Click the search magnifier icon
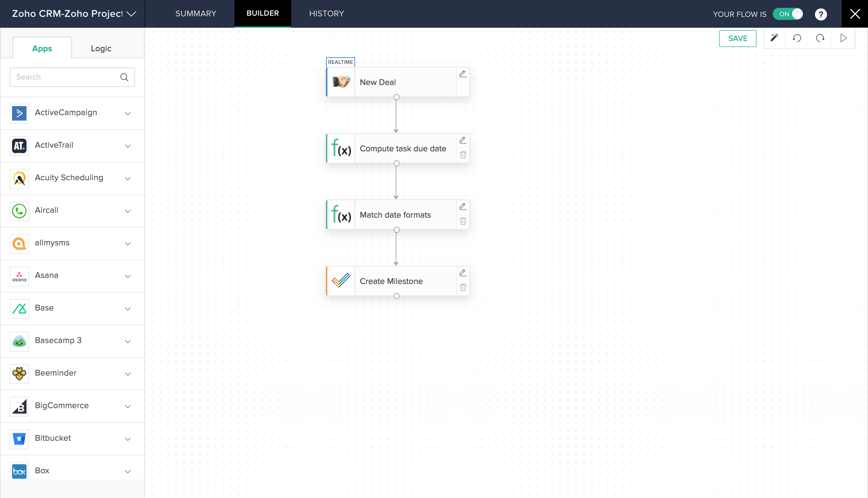The image size is (868, 498). coord(124,77)
